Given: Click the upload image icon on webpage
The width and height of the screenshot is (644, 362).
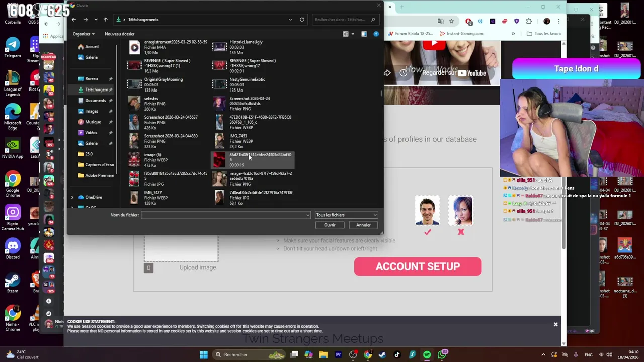Looking at the screenshot, I should (x=148, y=268).
